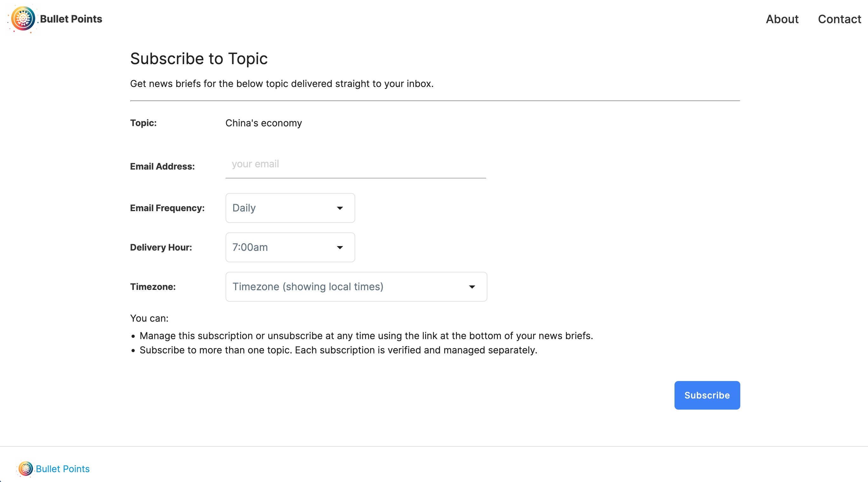
Task: Click the Email Frequency dropdown arrow icon
Action: [x=340, y=208]
